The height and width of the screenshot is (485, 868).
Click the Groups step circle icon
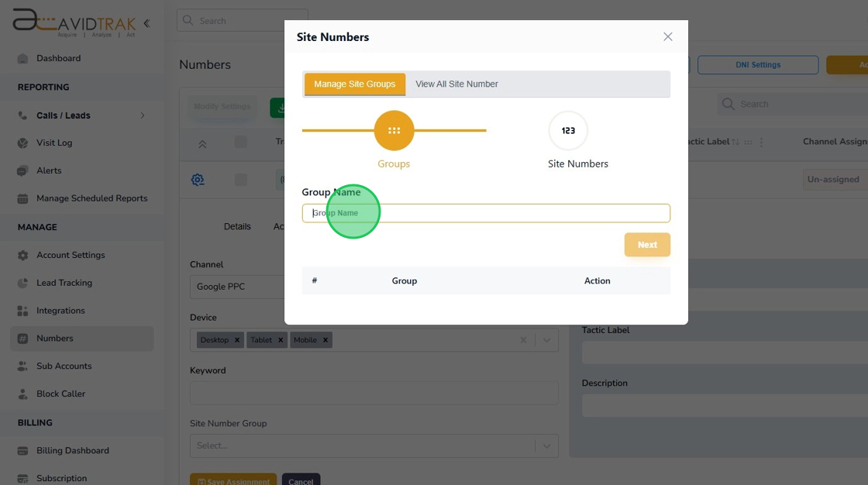click(394, 131)
